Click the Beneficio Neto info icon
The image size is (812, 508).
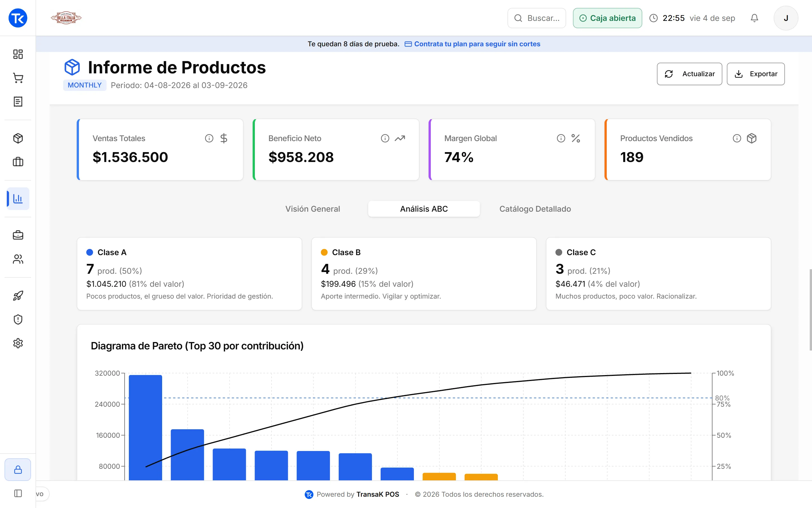(385, 138)
